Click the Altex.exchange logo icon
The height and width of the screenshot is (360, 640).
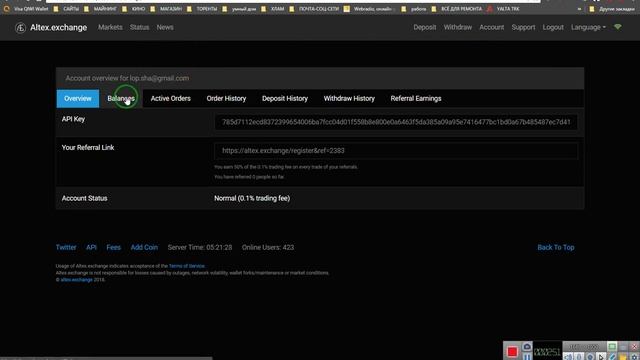(x=20, y=28)
